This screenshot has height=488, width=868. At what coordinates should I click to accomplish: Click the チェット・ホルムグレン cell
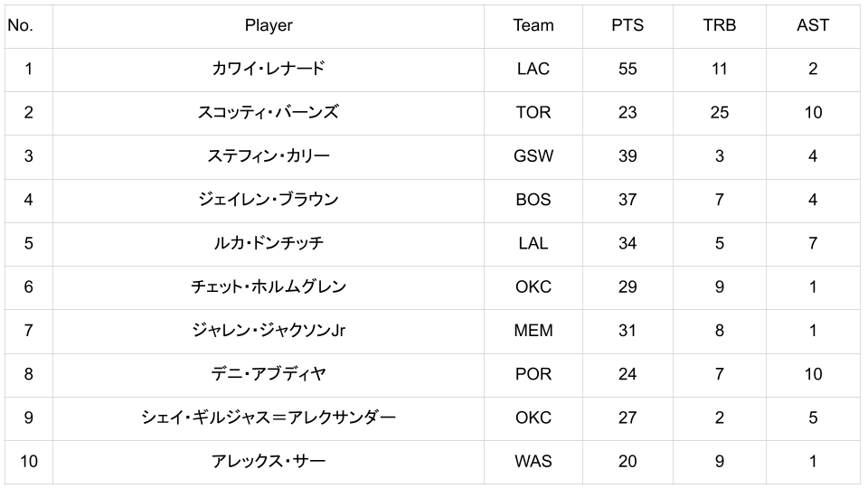click(269, 286)
